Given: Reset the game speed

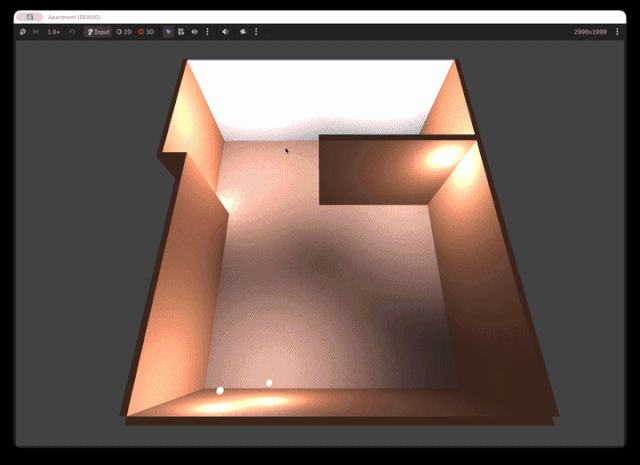Looking at the screenshot, I should pos(72,32).
